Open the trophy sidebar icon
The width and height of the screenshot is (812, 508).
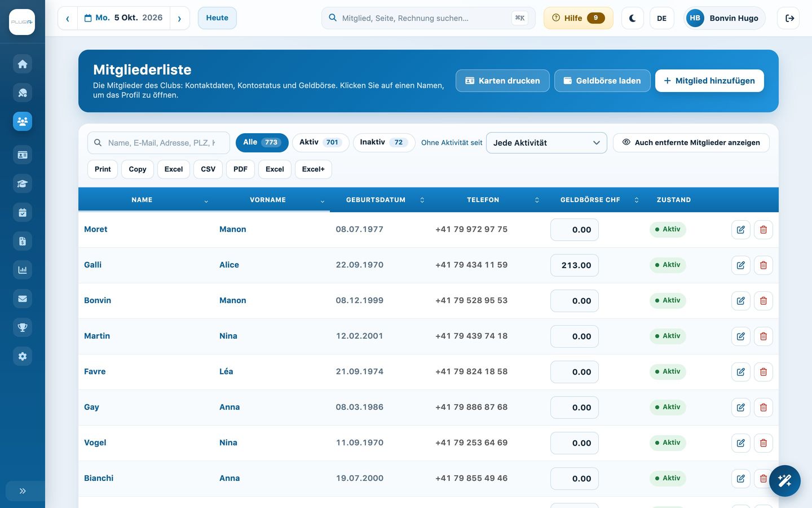(23, 327)
